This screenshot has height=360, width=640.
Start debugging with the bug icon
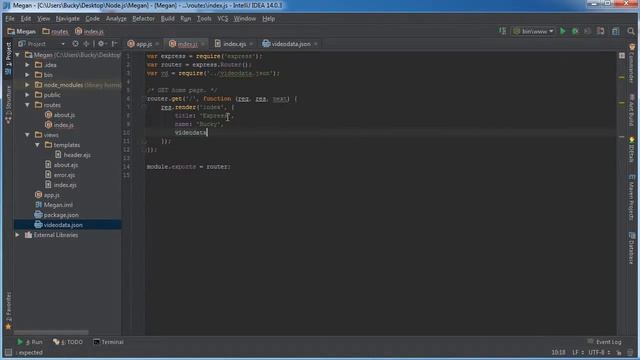[x=575, y=31]
